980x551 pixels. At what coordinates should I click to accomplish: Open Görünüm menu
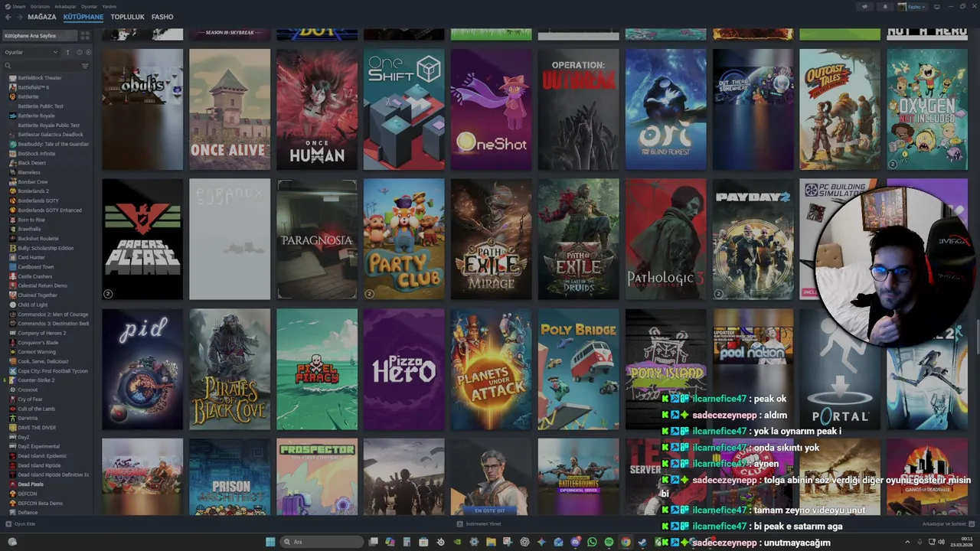(40, 6)
